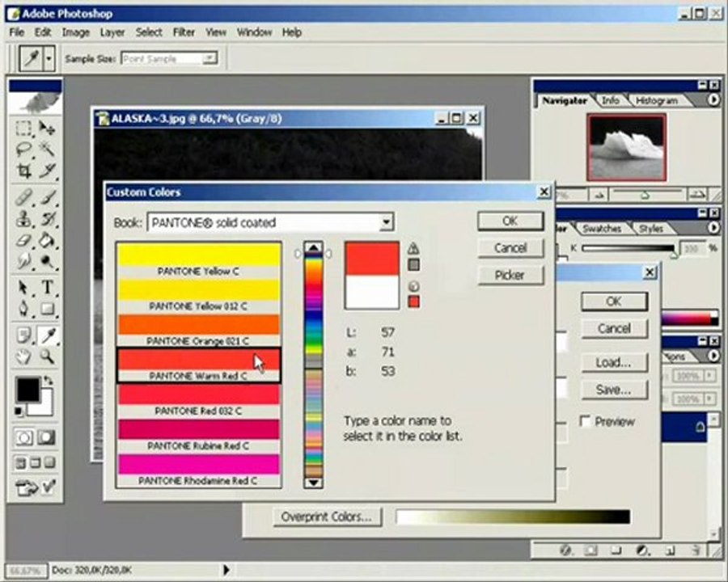
Task: Open the Filter menu
Action: pos(184,32)
